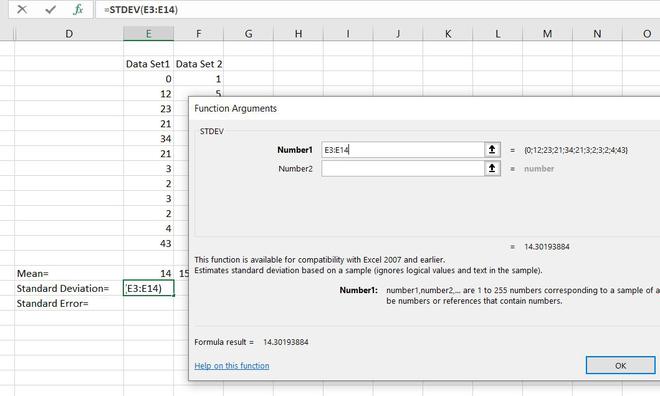Click the Formula result value 14.30193884
This screenshot has width=660, height=396.
[286, 342]
